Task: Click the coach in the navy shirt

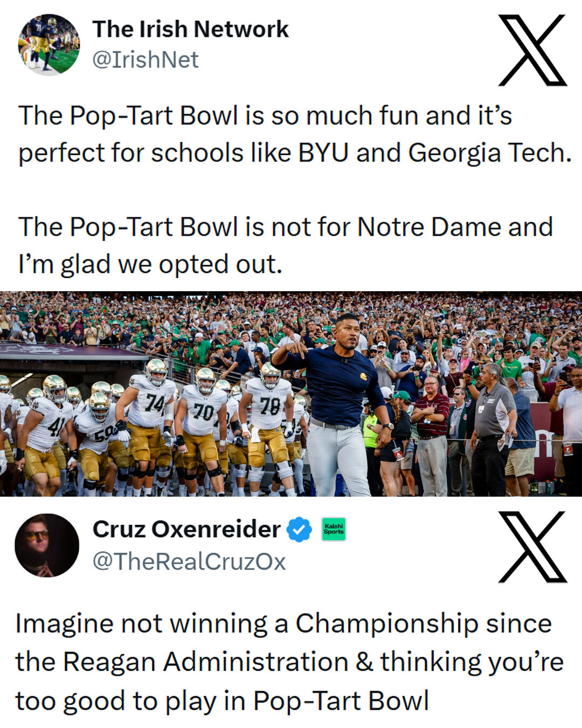Action: pos(336,399)
